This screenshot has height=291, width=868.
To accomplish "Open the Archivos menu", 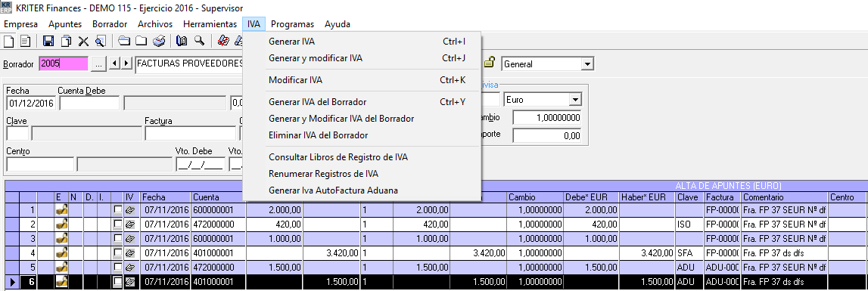I will (x=155, y=23).
